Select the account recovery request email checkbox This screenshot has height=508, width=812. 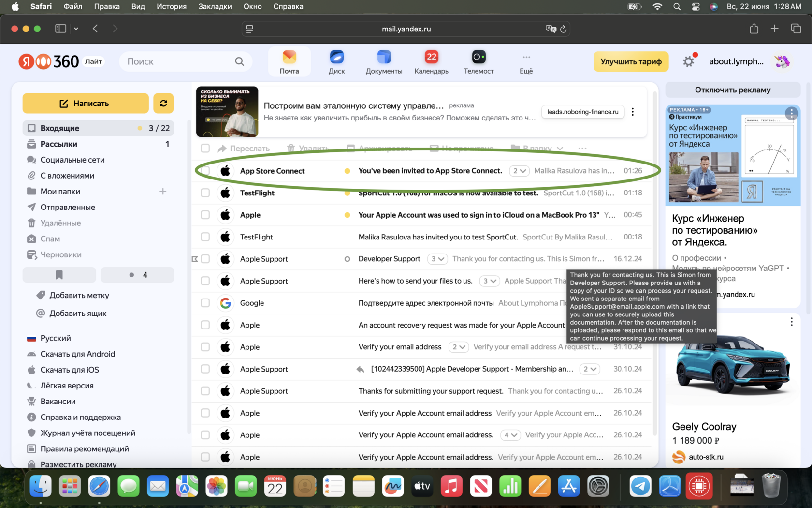pyautogui.click(x=205, y=325)
